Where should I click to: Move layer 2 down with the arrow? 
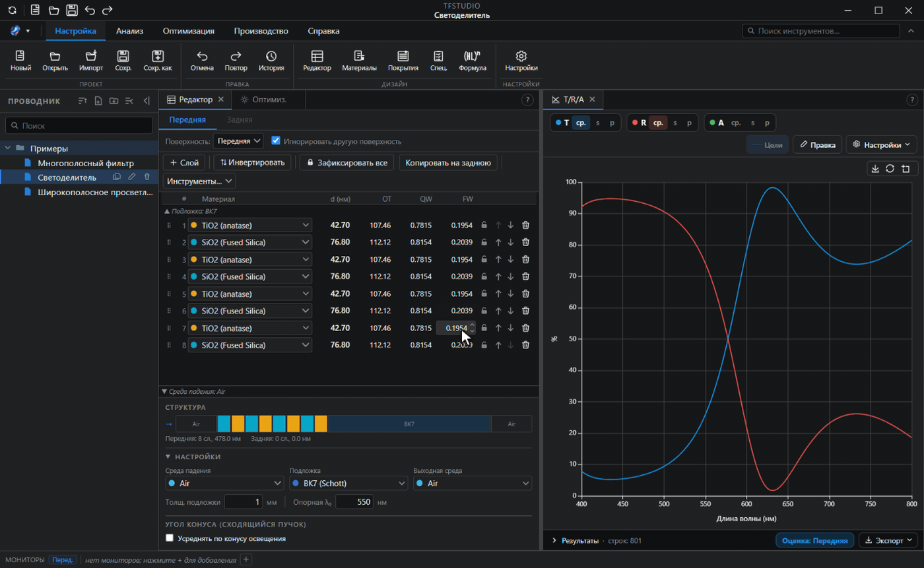510,242
